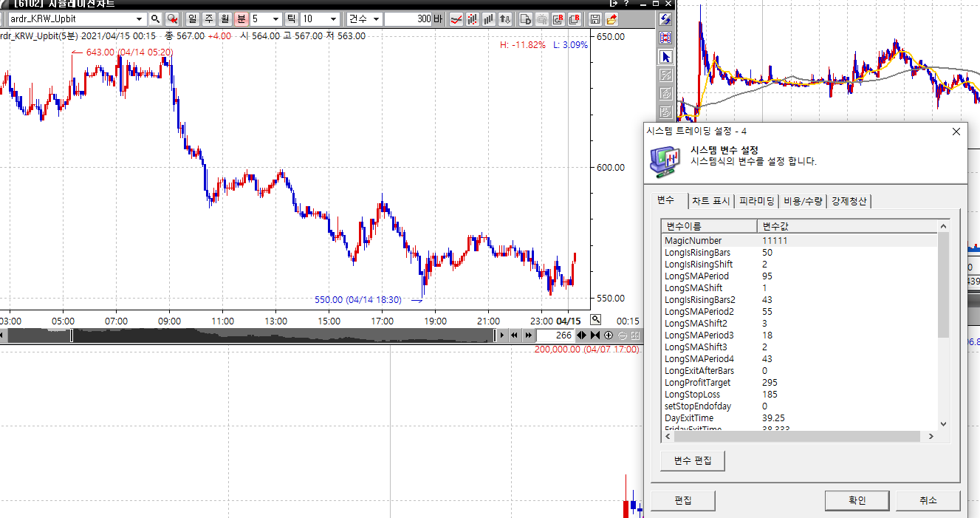
Task: Click the magnifier icon on the time axis
Action: pos(596,320)
